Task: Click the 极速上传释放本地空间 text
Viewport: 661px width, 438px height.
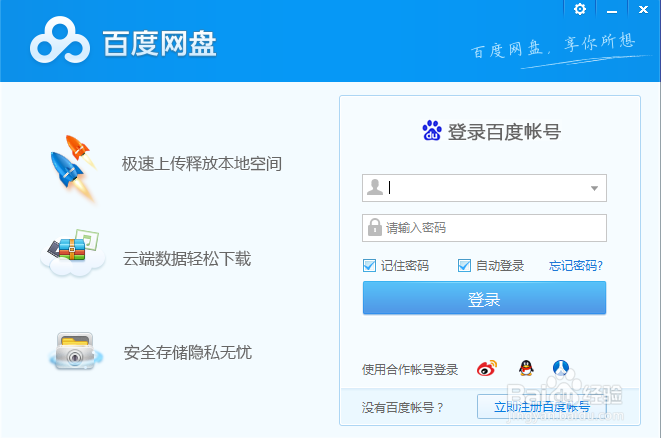Action: (202, 164)
